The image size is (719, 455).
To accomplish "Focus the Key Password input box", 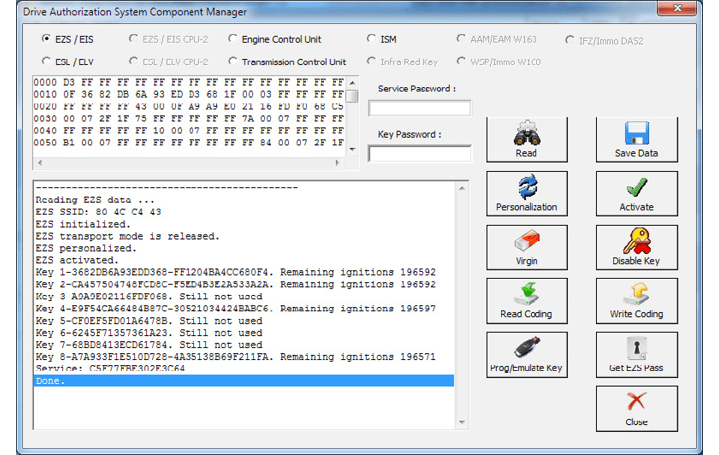I will [419, 153].
